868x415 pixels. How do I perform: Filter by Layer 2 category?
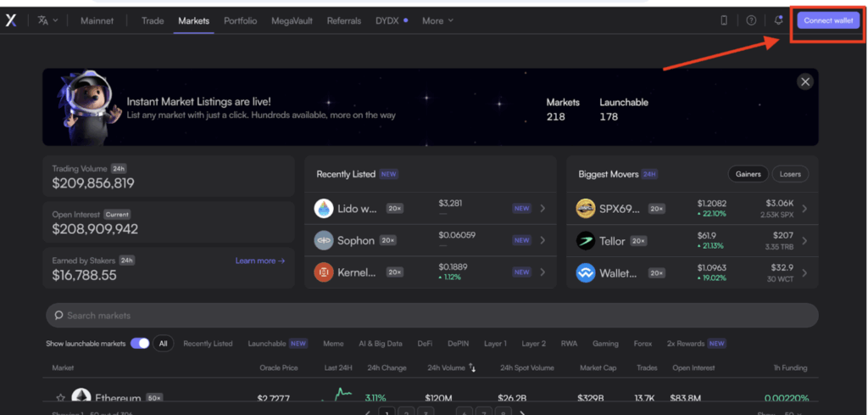[x=534, y=344]
